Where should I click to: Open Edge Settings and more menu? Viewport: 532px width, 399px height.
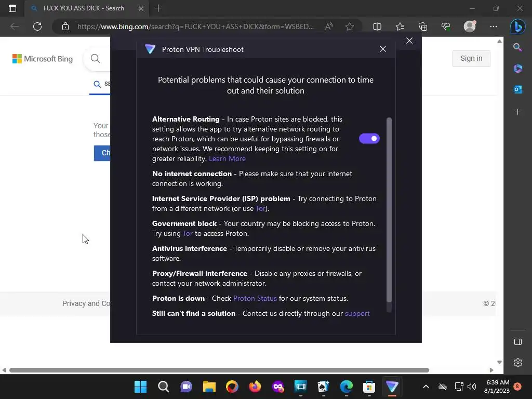click(494, 26)
